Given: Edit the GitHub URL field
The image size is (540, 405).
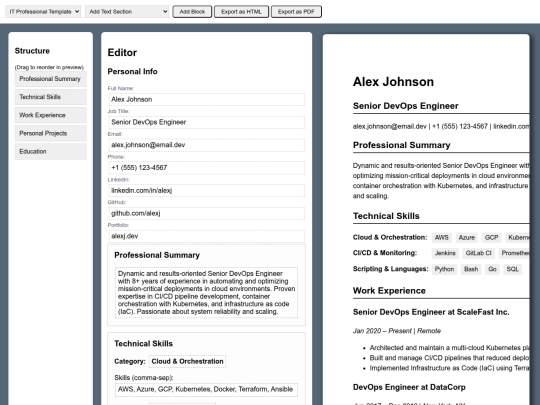Looking at the screenshot, I should (x=207, y=213).
